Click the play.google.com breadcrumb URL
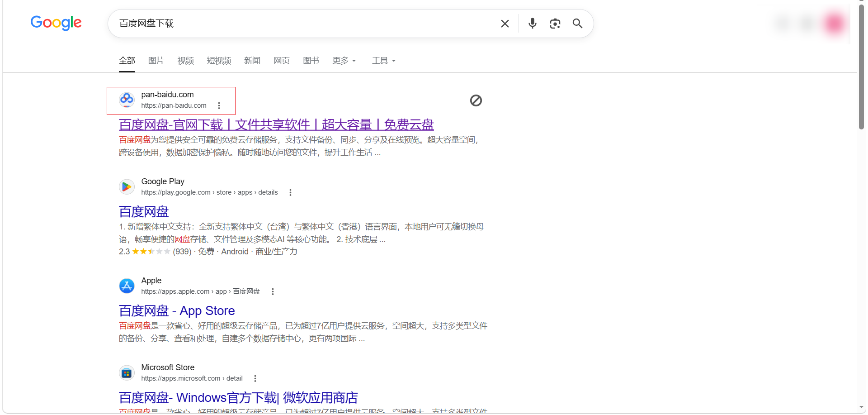 pos(209,192)
